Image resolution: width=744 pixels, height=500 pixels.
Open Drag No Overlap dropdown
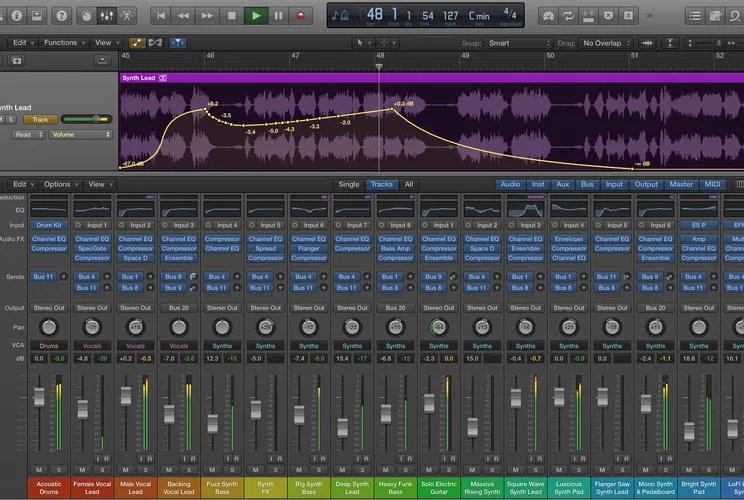pyautogui.click(x=606, y=43)
